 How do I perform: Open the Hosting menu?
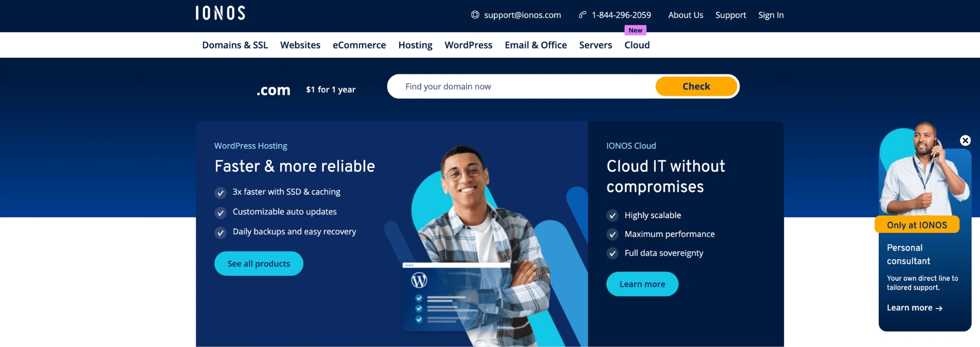[415, 45]
